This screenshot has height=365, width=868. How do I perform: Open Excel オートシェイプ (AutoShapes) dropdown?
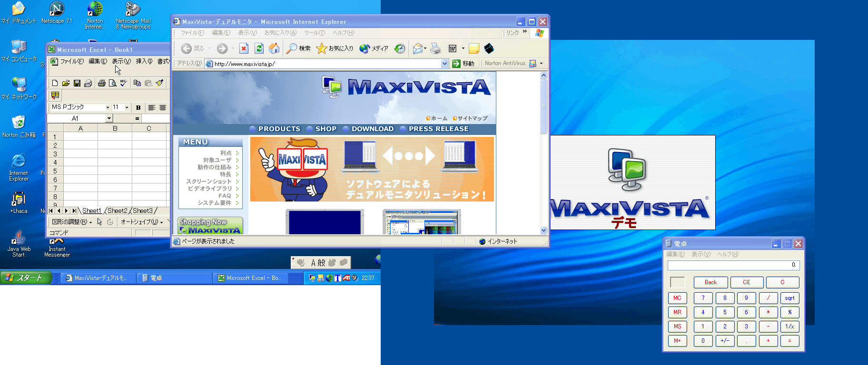[x=141, y=222]
